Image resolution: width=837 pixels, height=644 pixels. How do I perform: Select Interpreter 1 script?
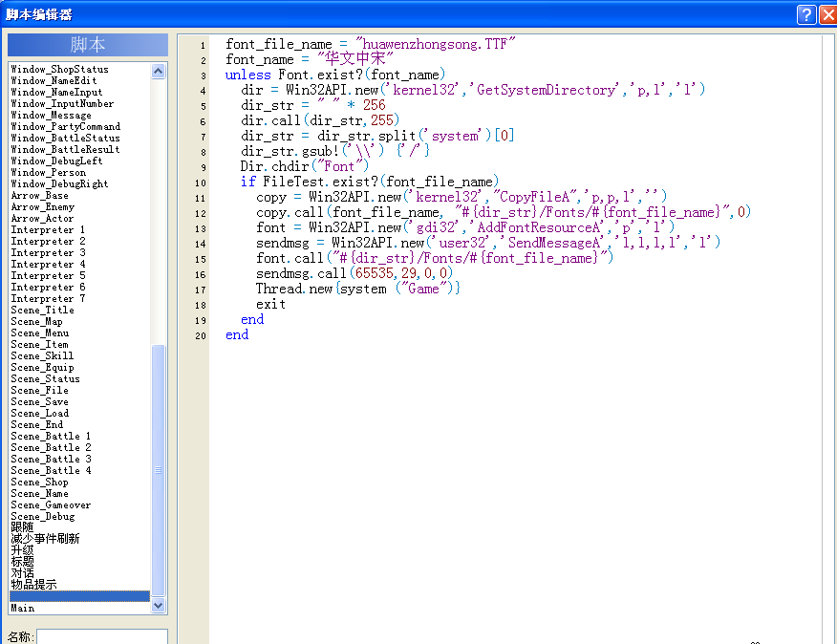pyautogui.click(x=48, y=229)
